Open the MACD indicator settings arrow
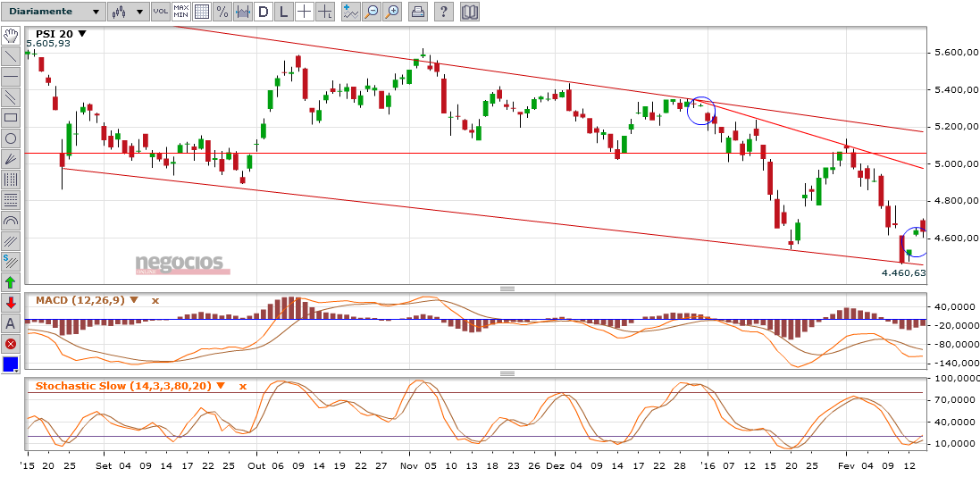980x477 pixels. pos(135,300)
